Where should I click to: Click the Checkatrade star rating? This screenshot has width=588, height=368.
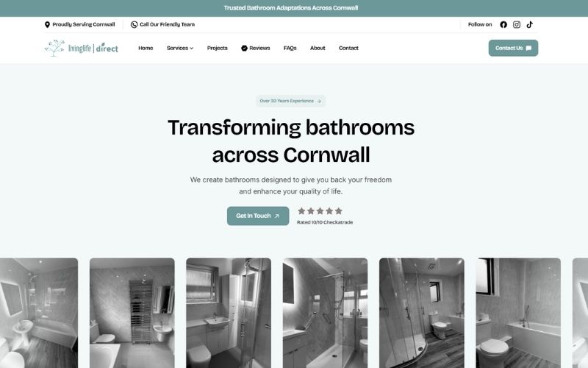pyautogui.click(x=320, y=211)
